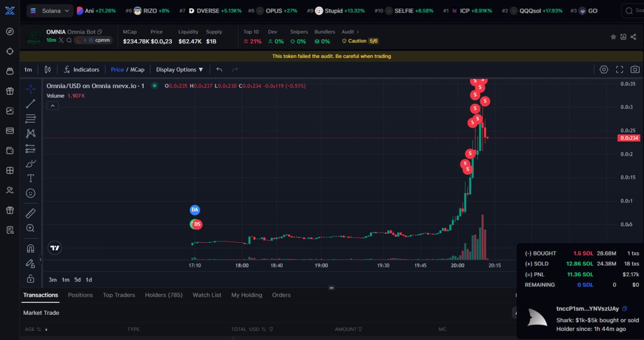Viewport: 644px width, 340px height.
Task: Open the trending DVERSE token
Action: 210,11
